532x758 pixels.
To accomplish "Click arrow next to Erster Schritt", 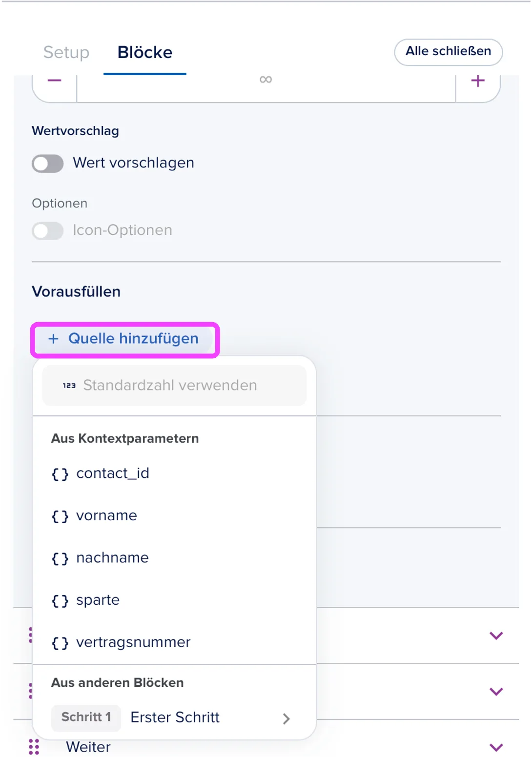I will 286,718.
